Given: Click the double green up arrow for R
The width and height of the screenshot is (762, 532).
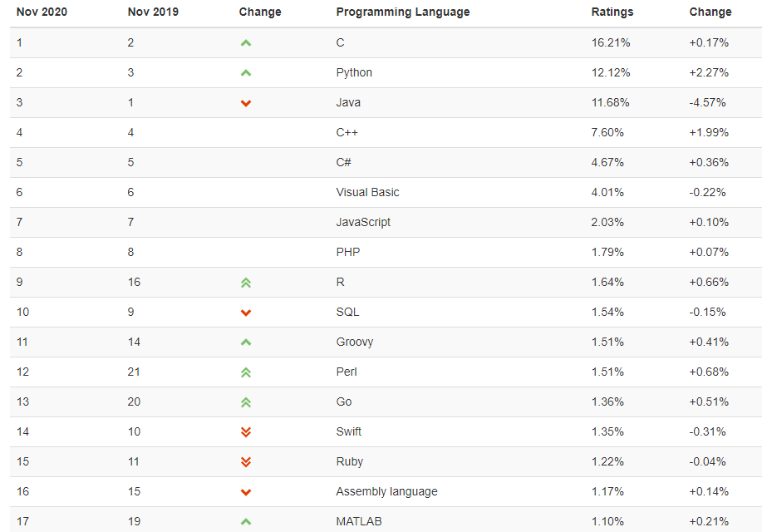Looking at the screenshot, I should 246,283.
